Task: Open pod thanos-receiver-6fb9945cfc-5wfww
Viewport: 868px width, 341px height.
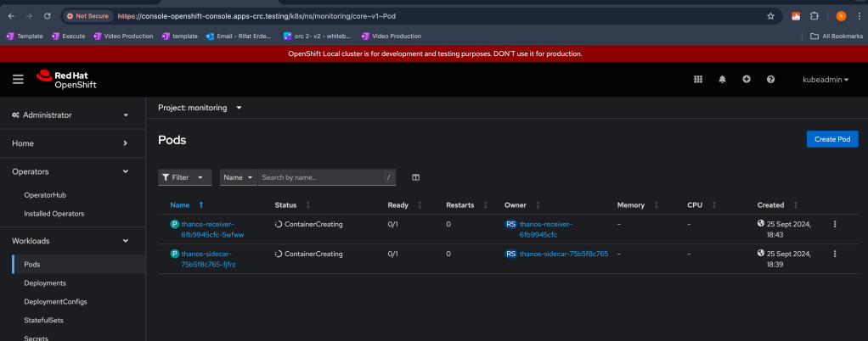Action: tap(212, 229)
